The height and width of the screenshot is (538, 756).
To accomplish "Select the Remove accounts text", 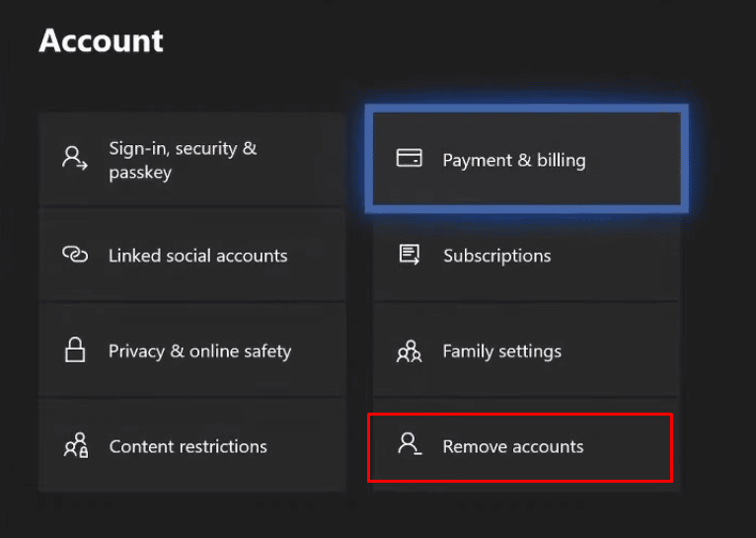I will (x=512, y=447).
